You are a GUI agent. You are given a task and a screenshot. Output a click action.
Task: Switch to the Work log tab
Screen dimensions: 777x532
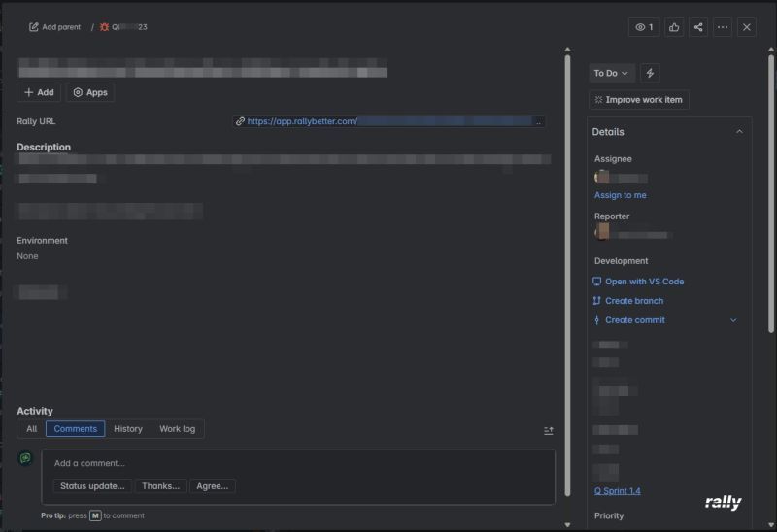pos(178,429)
